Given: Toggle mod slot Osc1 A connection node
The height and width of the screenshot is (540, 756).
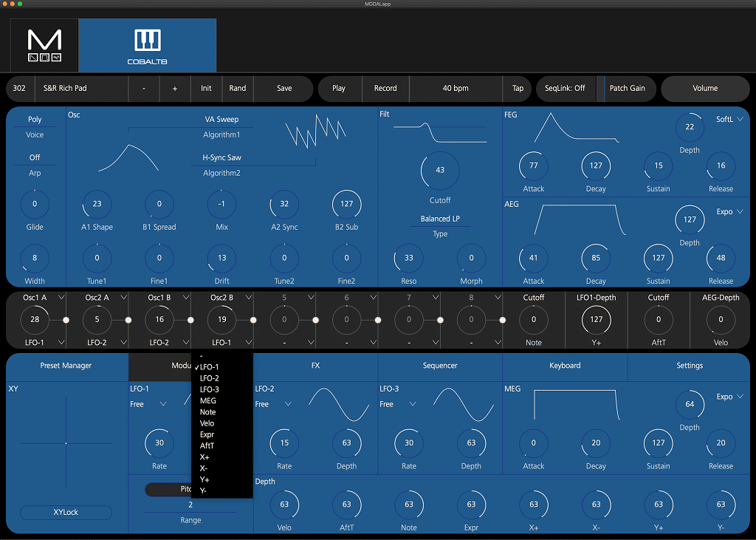Looking at the screenshot, I should (66, 320).
